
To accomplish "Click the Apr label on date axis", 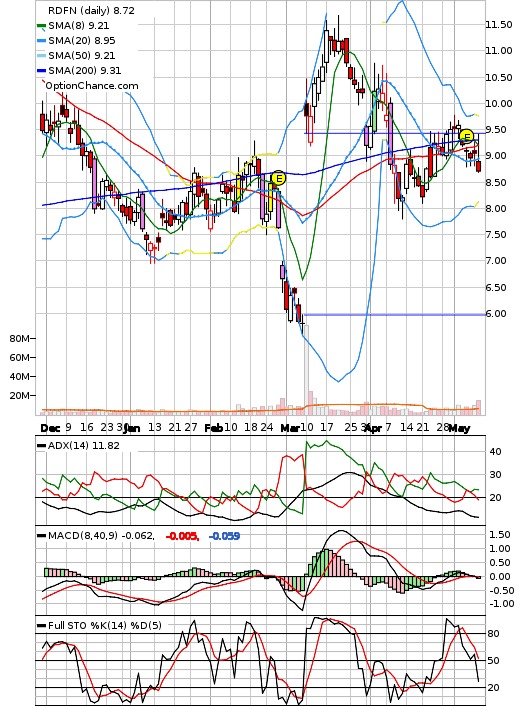I will [x=373, y=428].
